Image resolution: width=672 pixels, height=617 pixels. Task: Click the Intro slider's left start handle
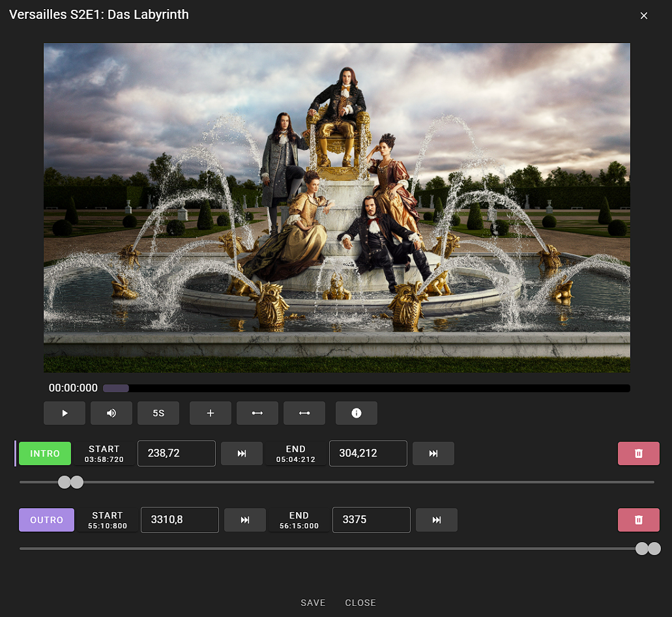(65, 482)
